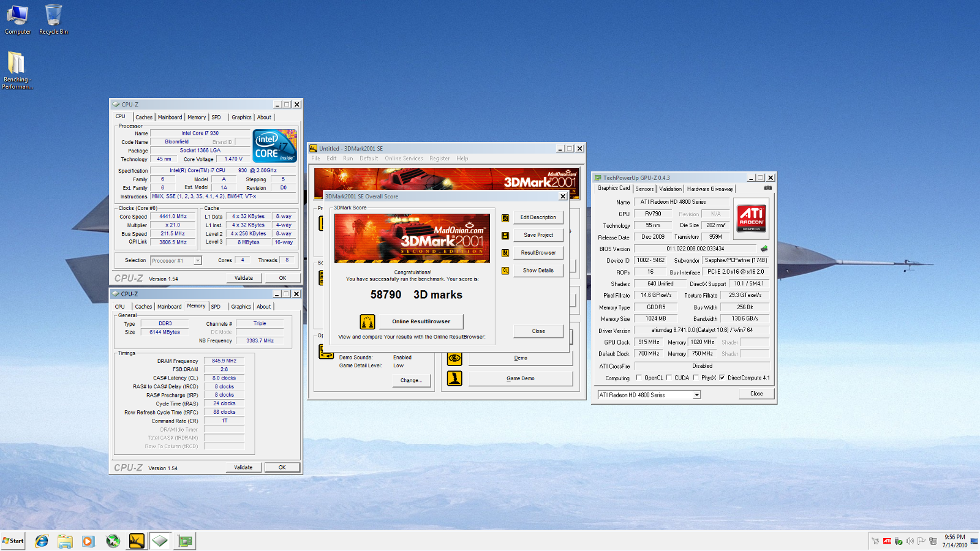Image resolution: width=980 pixels, height=551 pixels.
Task: Click the Save Project button
Action: pos(538,235)
